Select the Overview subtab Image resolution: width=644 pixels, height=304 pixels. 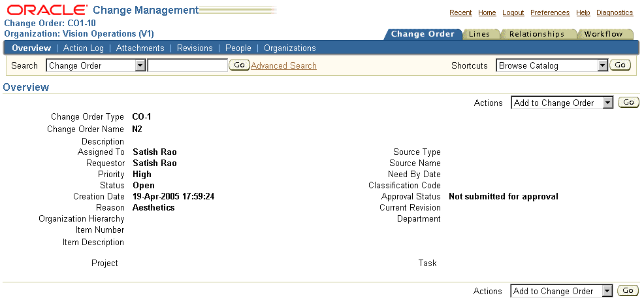click(31, 48)
